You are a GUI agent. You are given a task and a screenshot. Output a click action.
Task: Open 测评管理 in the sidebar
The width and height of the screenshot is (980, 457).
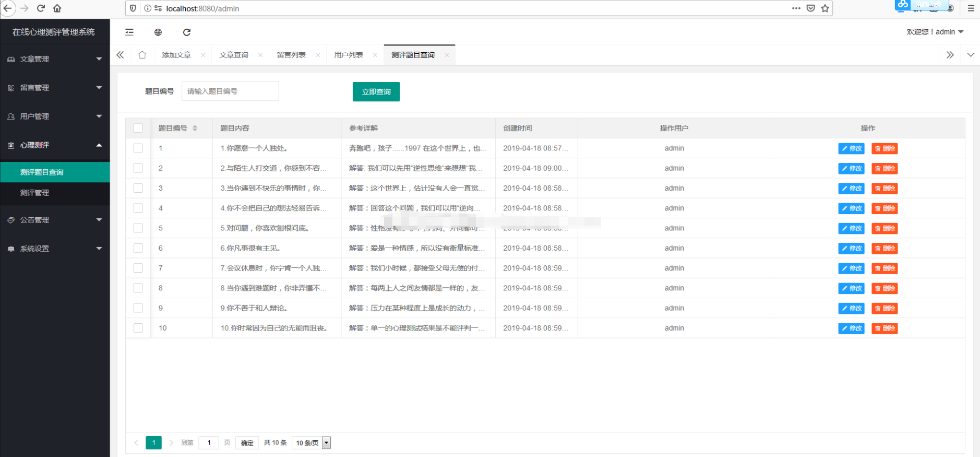[55, 193]
